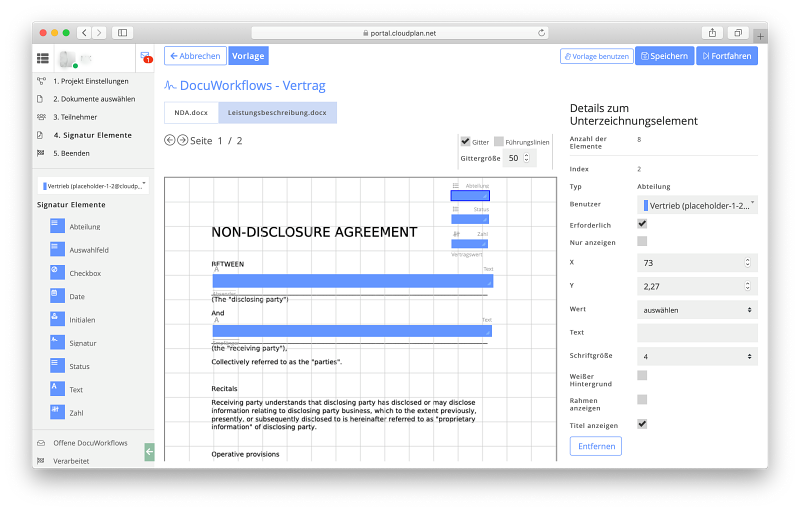Click the Vorlage button

(x=248, y=56)
